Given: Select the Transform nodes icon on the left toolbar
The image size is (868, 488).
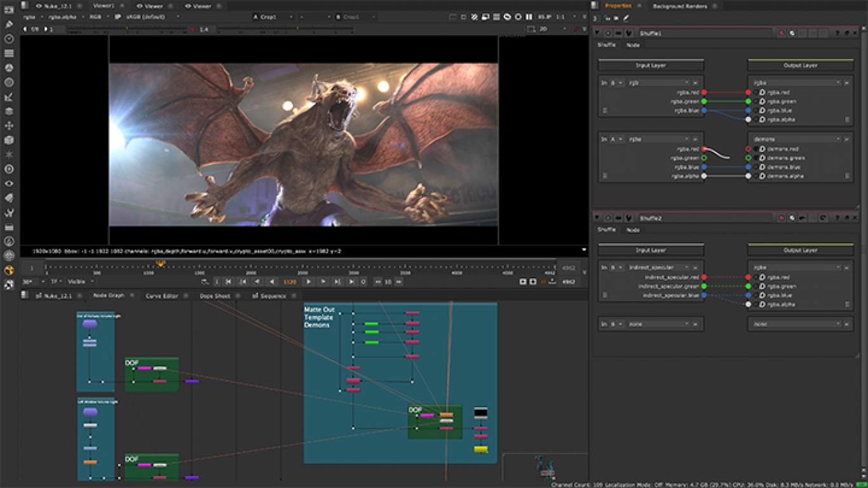Looking at the screenshot, I should (8, 126).
